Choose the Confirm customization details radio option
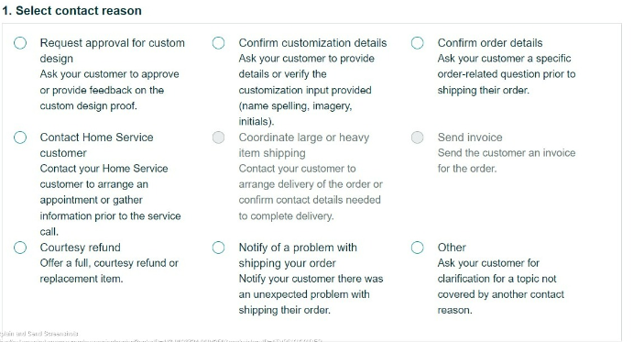The height and width of the screenshot is (342, 644). (219, 43)
